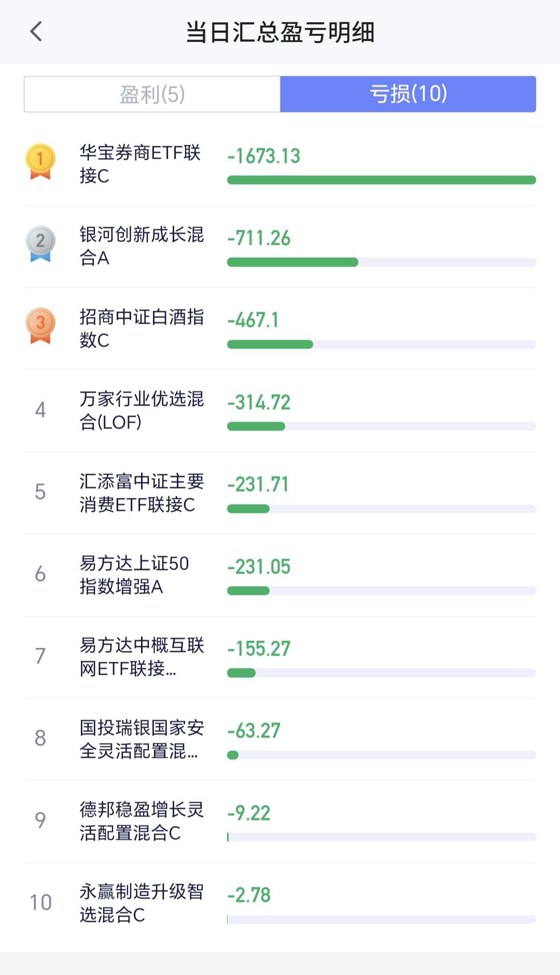560x975 pixels.
Task: Go back using the left arrow icon
Action: [x=36, y=32]
